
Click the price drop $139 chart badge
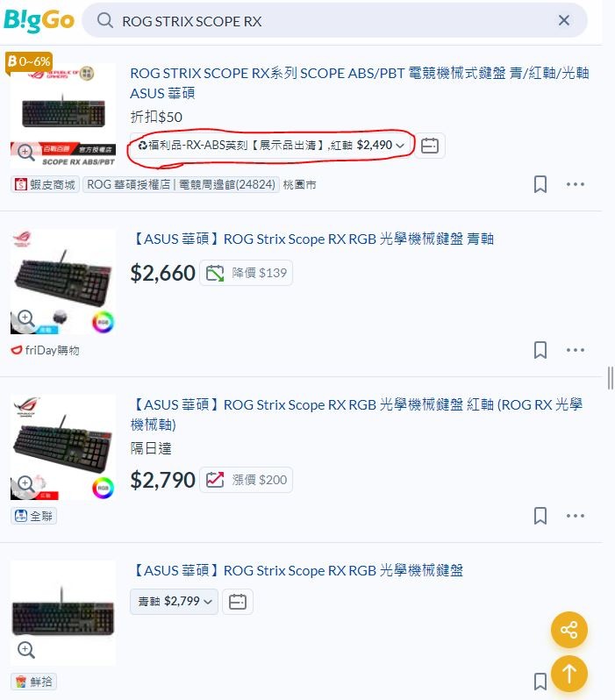(247, 273)
